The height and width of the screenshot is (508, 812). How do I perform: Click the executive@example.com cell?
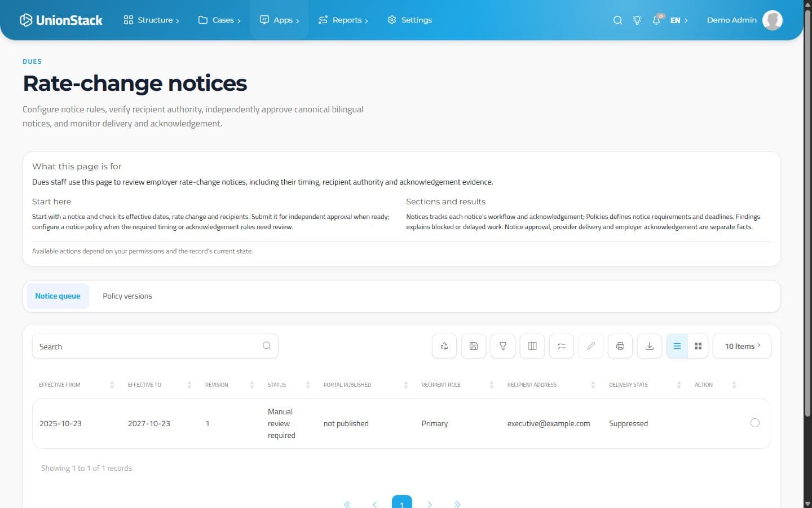[549, 423]
